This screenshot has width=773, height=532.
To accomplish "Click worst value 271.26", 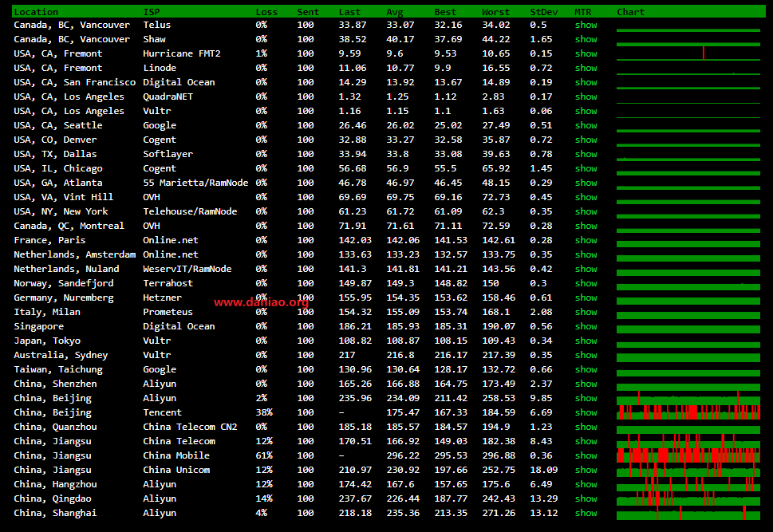I will (499, 512).
